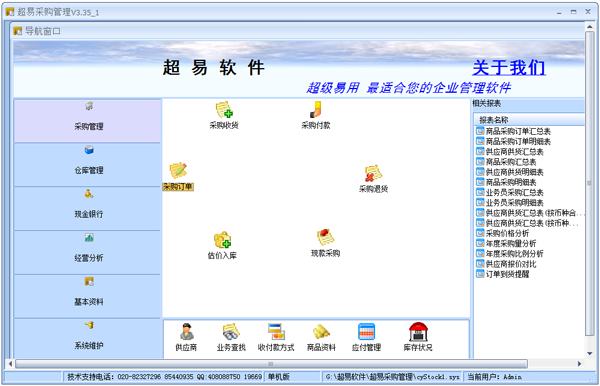
Task: Select 仓库管理 in the sidebar
Action: [x=88, y=164]
